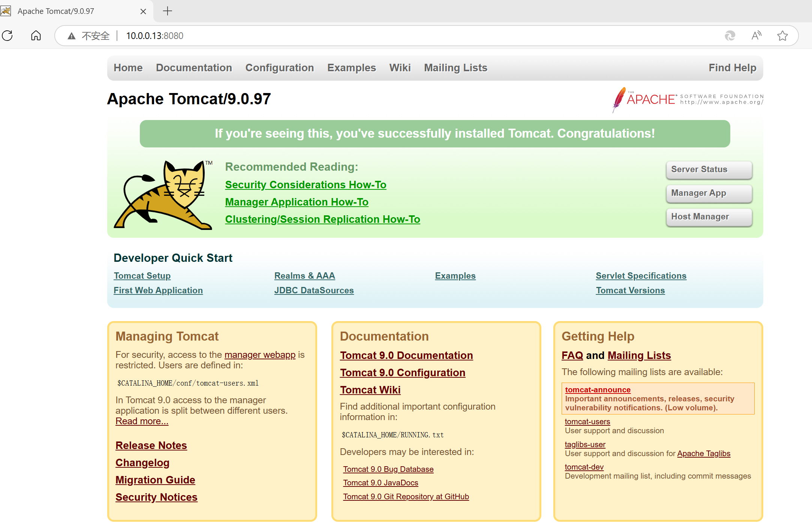Follow the manager webapp link
The width and height of the screenshot is (812, 527).
[x=260, y=355]
